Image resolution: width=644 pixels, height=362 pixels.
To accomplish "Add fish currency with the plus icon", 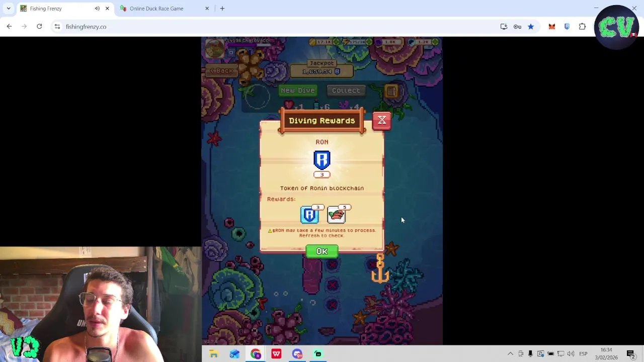I will click(x=436, y=42).
